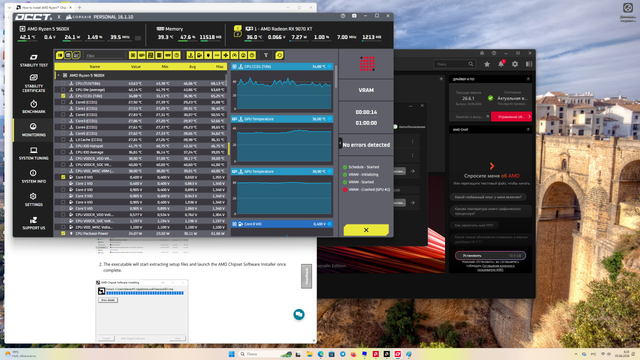
Task: Open the browser tab list dropdown arrow
Action: tap(9, 7)
